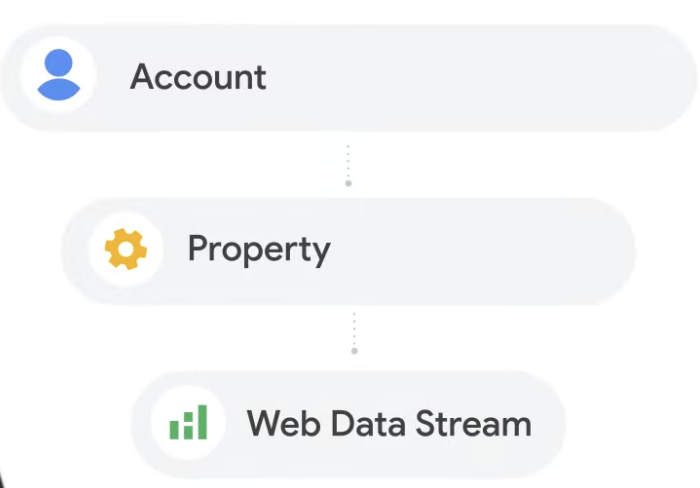The height and width of the screenshot is (488, 700).
Task: Click the shortest green bar in chart icon
Action: point(174,430)
